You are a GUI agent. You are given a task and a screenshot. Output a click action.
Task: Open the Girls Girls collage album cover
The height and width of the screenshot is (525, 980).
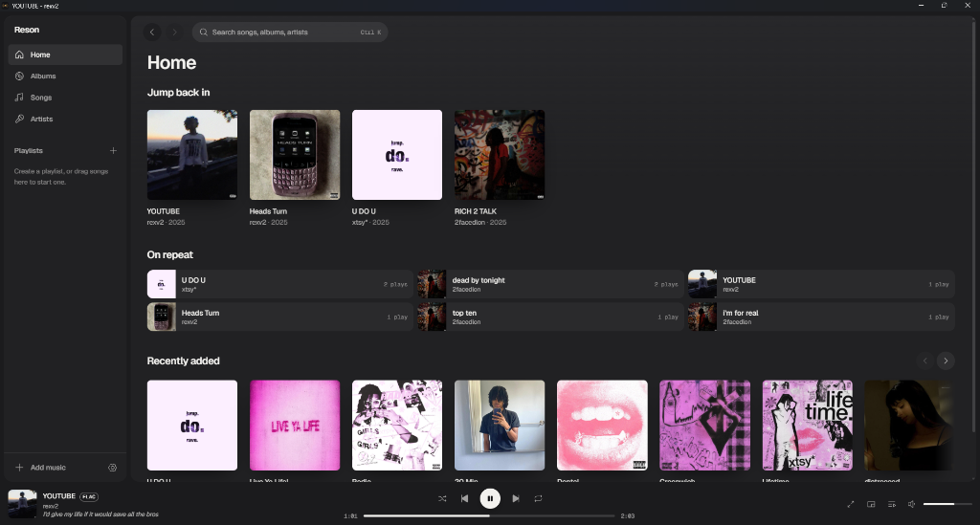click(397, 426)
